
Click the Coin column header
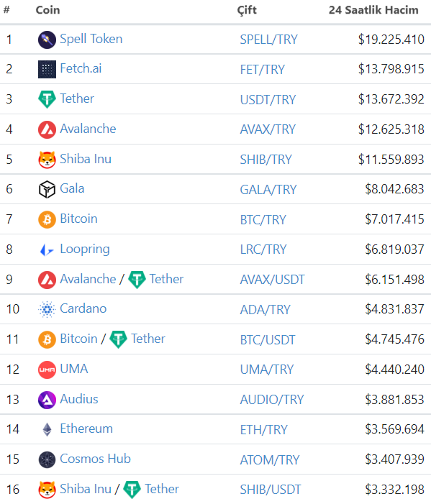click(x=47, y=10)
